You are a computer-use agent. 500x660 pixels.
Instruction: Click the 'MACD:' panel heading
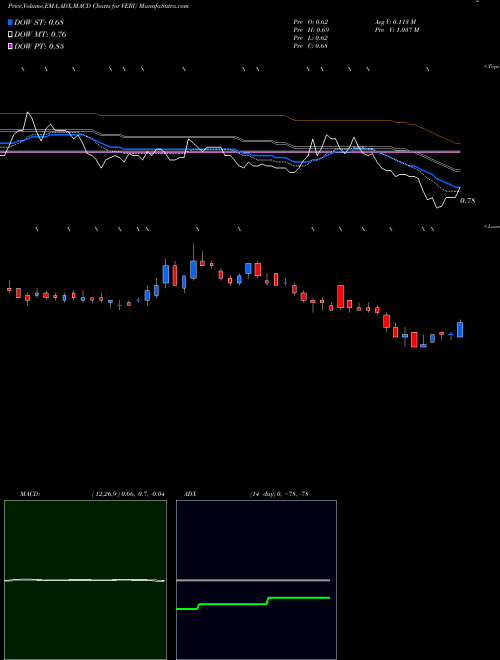pyautogui.click(x=30, y=494)
